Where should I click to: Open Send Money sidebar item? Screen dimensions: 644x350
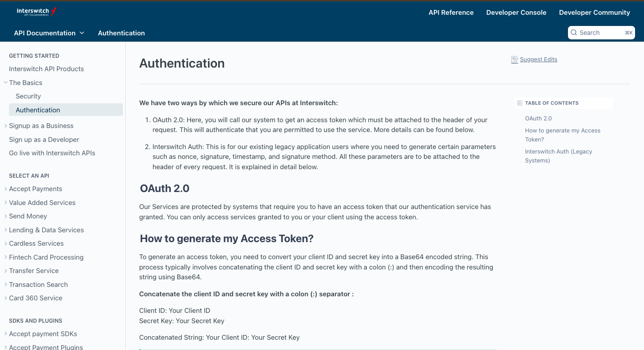coord(28,216)
